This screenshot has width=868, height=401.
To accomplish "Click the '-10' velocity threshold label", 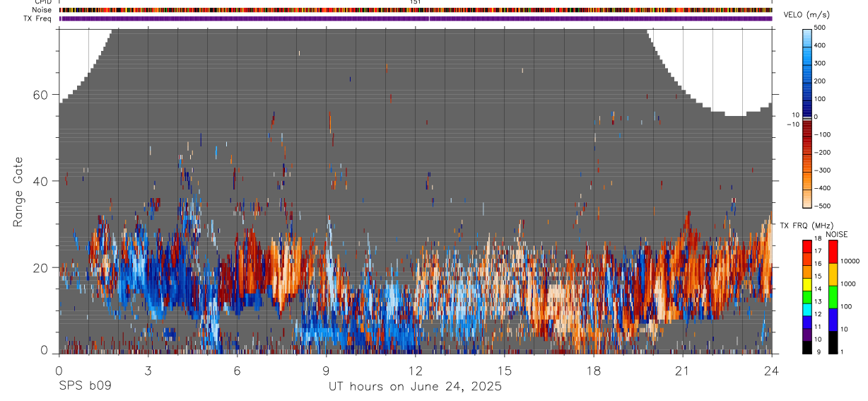I will [x=793, y=124].
